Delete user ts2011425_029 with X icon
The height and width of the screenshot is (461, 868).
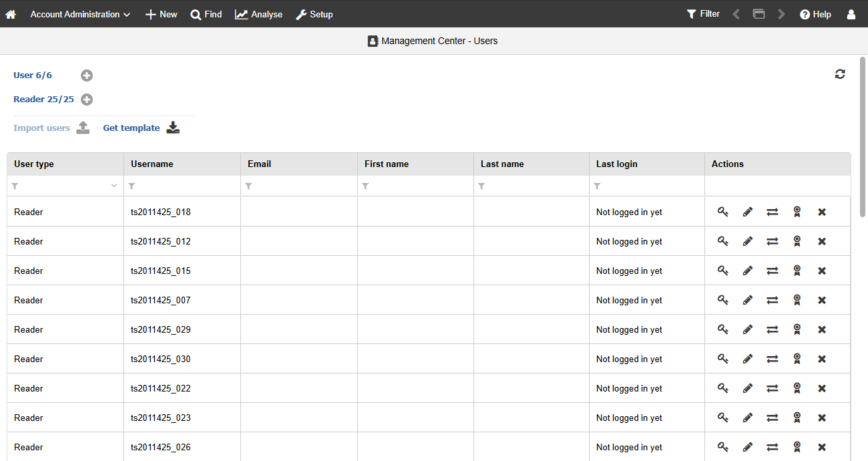point(822,329)
